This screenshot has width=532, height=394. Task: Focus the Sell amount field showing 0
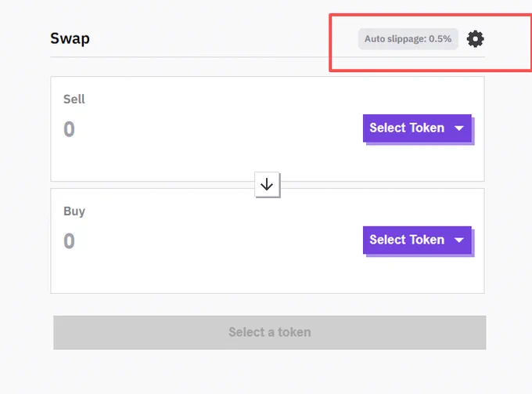(x=69, y=129)
